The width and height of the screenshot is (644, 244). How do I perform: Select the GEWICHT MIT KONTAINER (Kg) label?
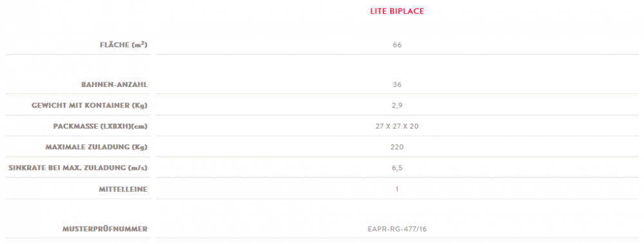click(90, 106)
